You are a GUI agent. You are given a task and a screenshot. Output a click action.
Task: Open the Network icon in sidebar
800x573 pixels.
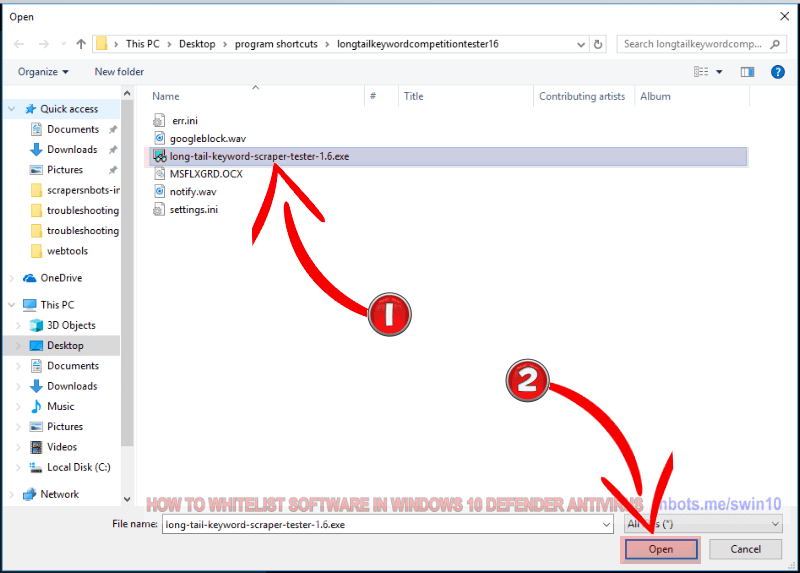coord(30,494)
